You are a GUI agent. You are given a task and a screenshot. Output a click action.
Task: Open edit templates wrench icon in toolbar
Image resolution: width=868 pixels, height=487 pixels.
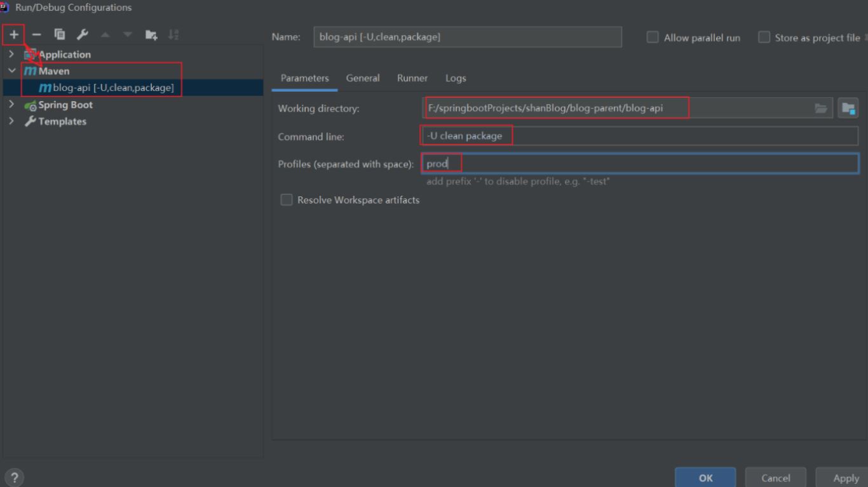82,35
